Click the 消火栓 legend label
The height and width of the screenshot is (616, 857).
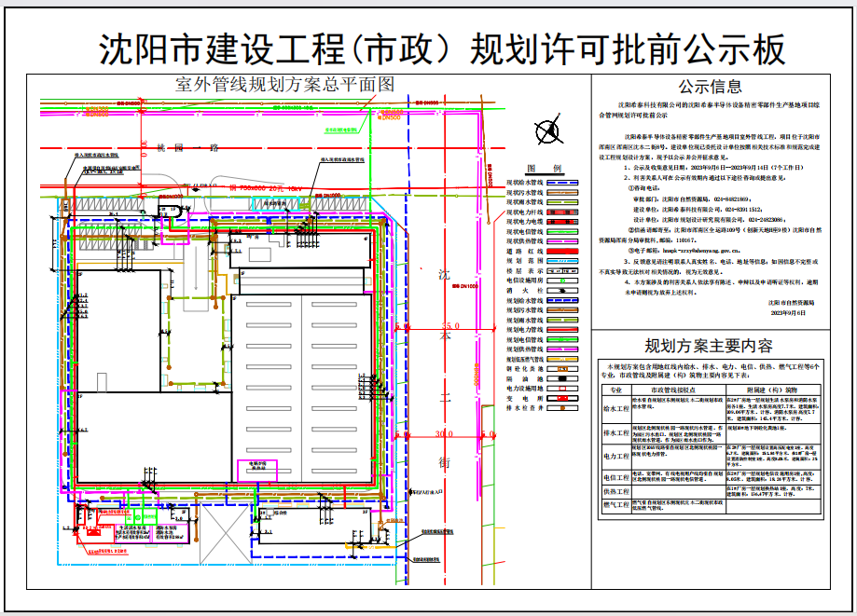[525, 291]
